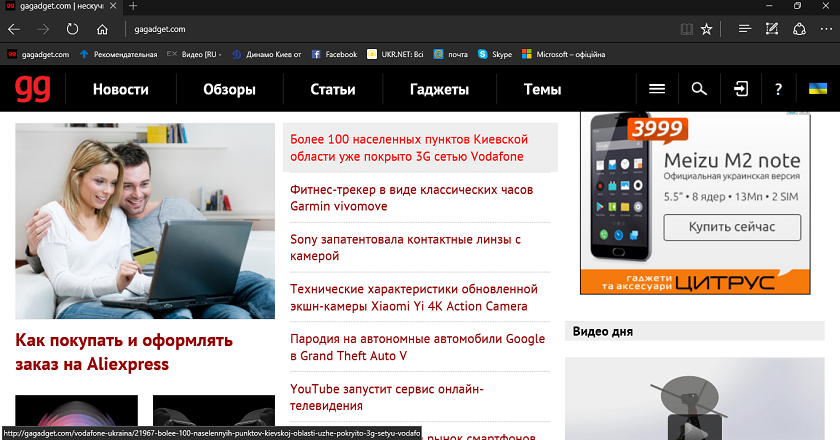Refresh the gagadget.com page
The width and height of the screenshot is (840, 440).
pyautogui.click(x=72, y=29)
